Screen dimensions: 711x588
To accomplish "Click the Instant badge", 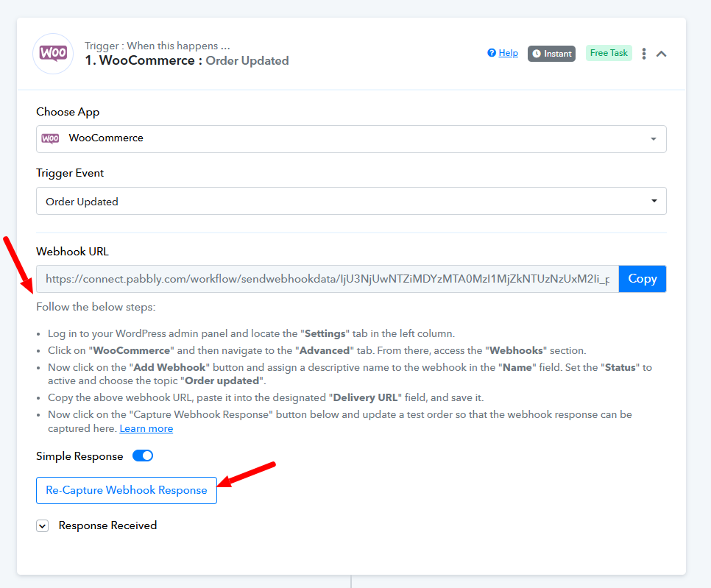I will click(x=551, y=54).
